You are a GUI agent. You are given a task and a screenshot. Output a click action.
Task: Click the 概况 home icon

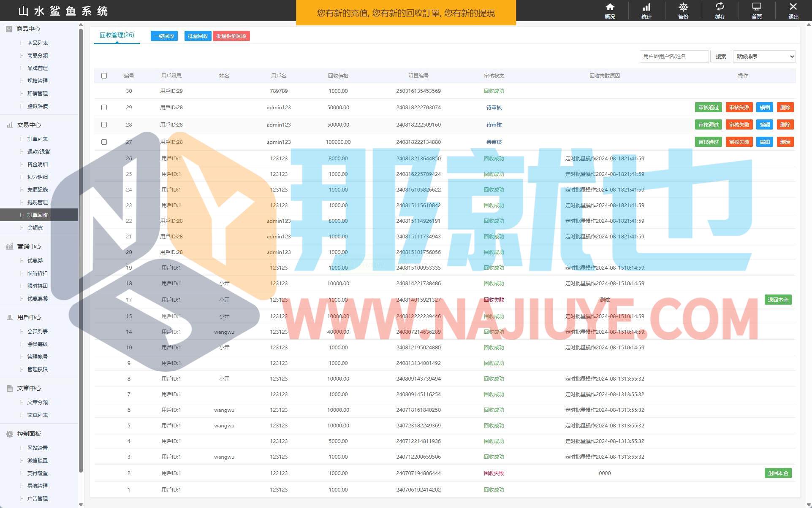click(x=610, y=7)
